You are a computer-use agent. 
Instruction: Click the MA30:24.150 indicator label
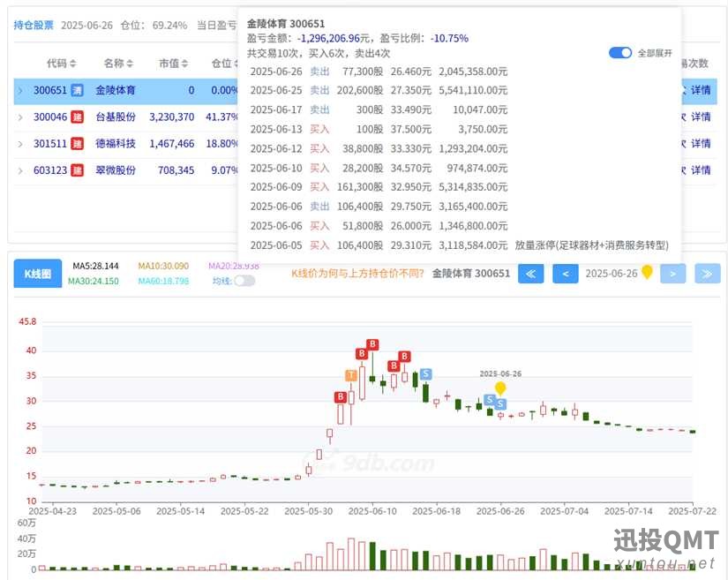(x=94, y=281)
